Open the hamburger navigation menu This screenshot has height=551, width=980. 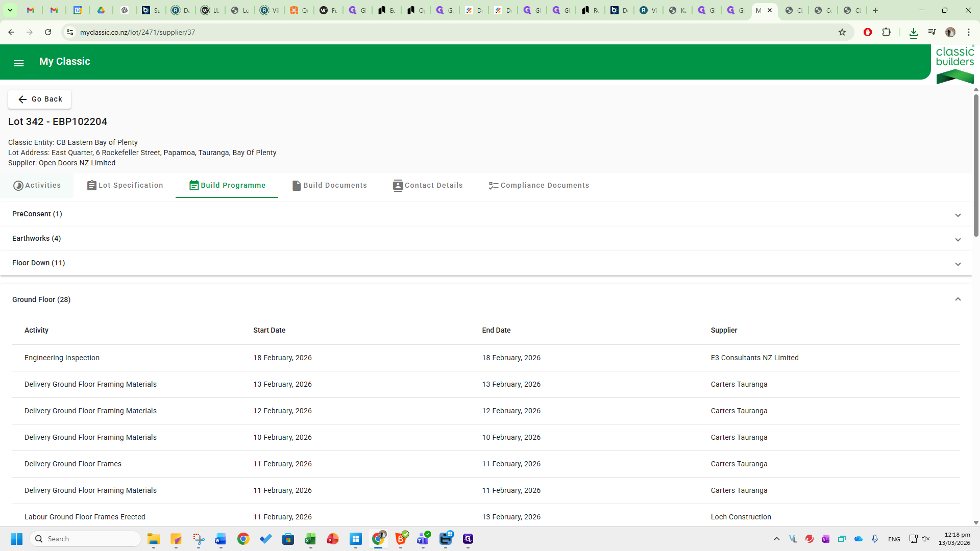coord(19,63)
